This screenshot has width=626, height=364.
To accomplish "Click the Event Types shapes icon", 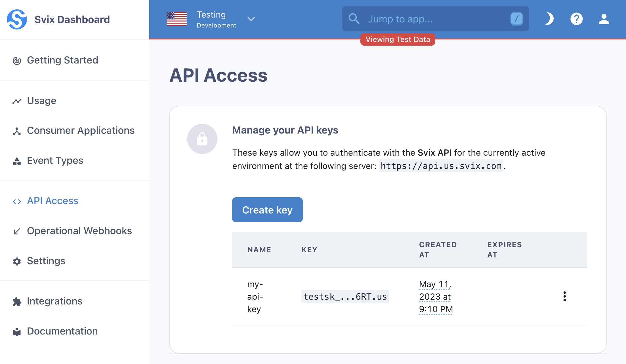I will coord(17,161).
